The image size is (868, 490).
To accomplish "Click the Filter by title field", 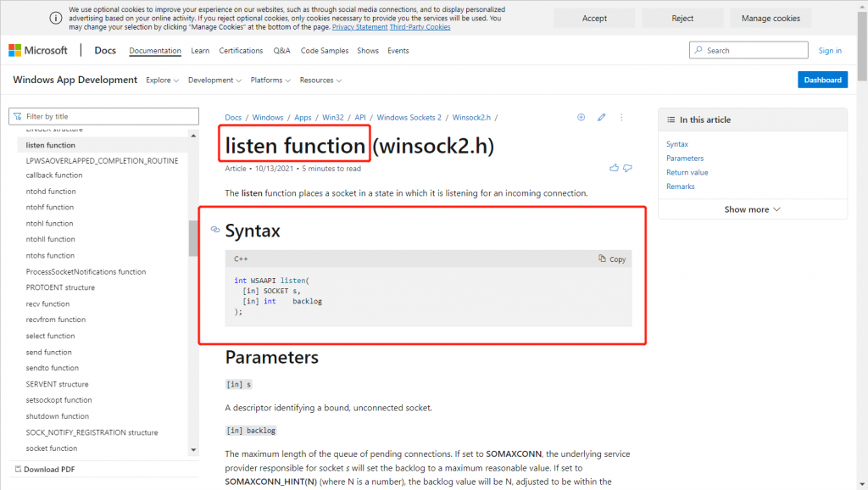I will pyautogui.click(x=103, y=116).
